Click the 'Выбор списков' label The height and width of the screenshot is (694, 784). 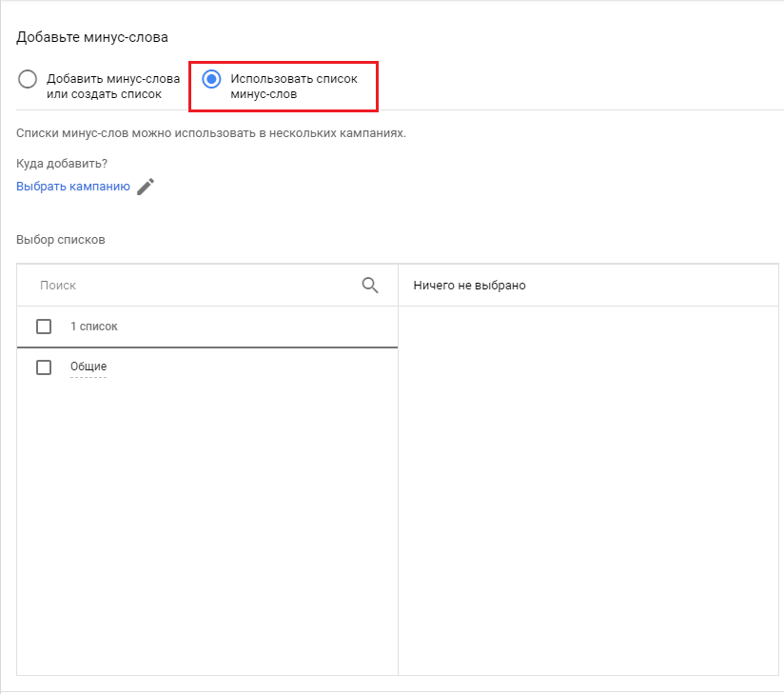click(x=61, y=240)
